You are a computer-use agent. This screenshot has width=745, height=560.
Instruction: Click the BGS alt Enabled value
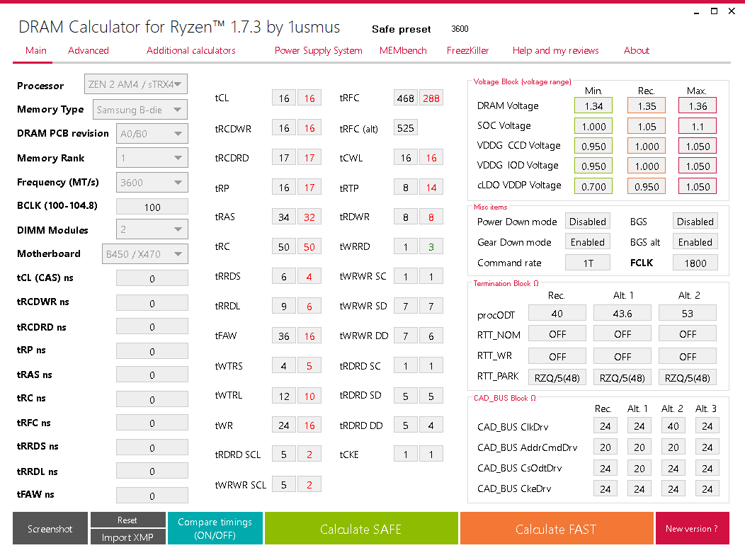[695, 242]
